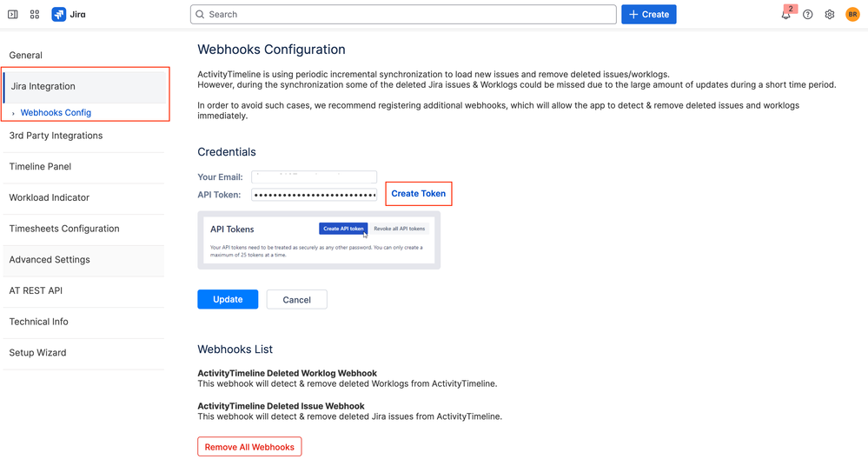This screenshot has width=868, height=466.
Task: Open the settings gear icon
Action: 829,15
